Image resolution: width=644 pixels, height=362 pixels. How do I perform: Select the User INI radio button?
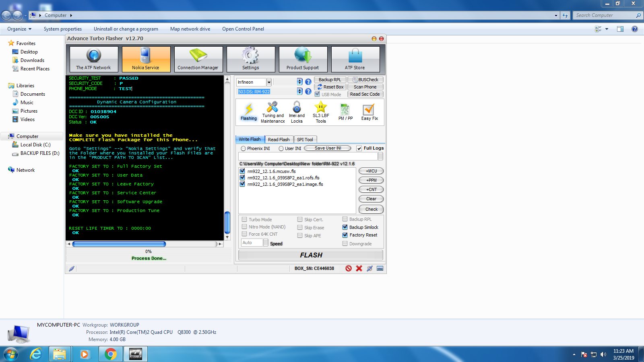coord(281,148)
